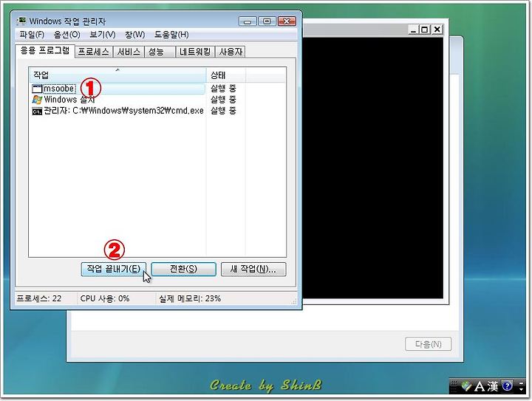Switch to the 응용 프로그램 tab

tap(45, 51)
